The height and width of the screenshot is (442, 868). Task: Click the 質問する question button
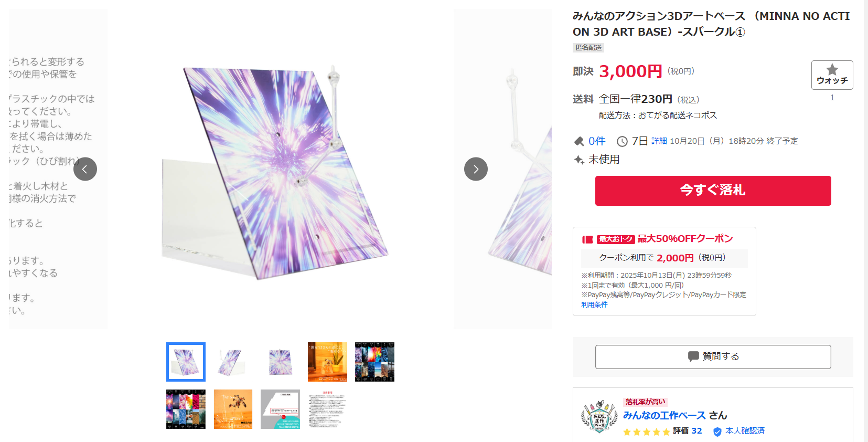713,356
